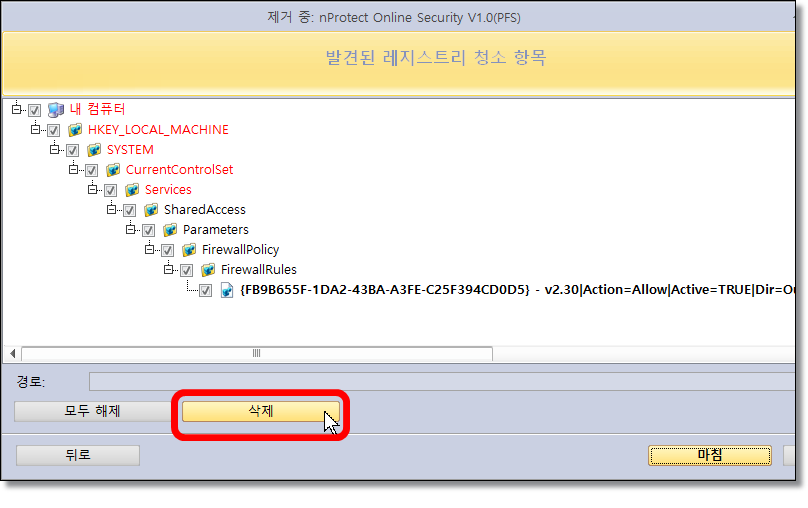The width and height of the screenshot is (808, 508).
Task: Select the CurrentControlSet label
Action: (179, 170)
